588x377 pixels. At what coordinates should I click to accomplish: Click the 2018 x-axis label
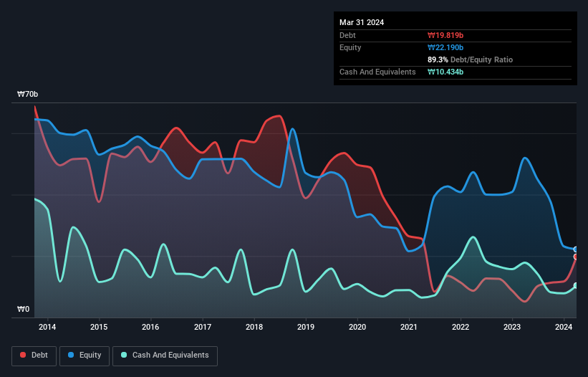pos(254,327)
